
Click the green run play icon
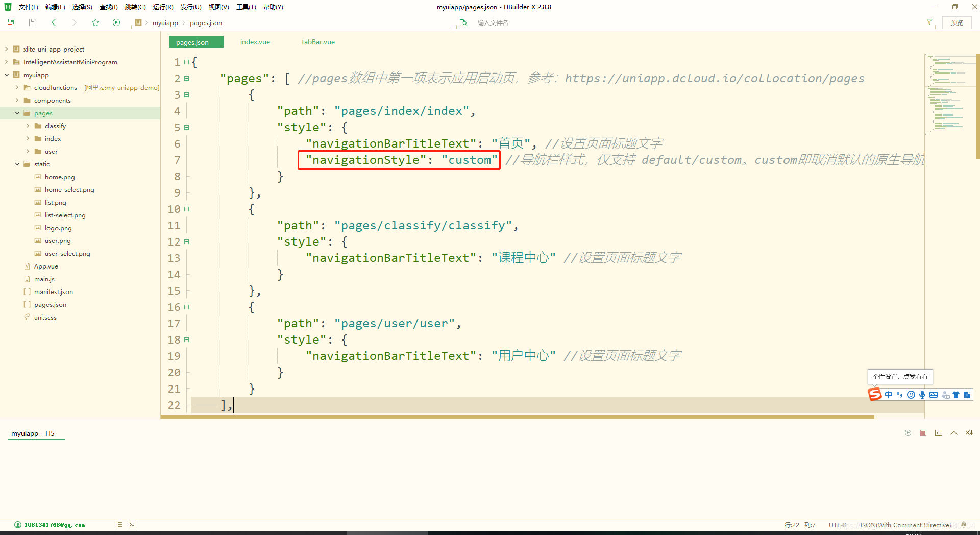(116, 22)
